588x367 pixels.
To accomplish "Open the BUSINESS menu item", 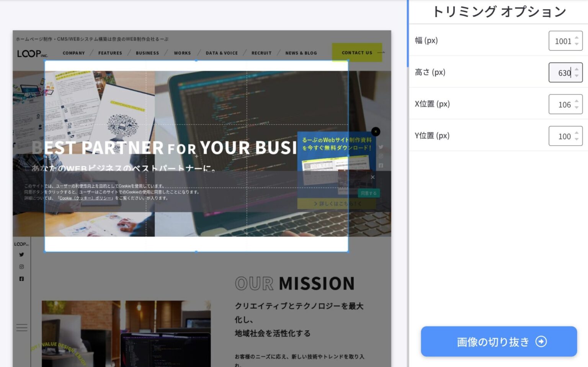I will point(147,53).
